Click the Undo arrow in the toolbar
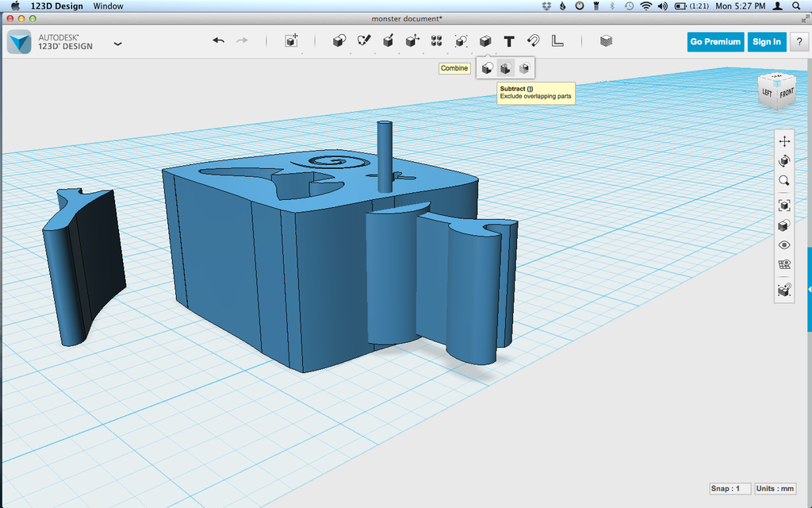 click(218, 41)
